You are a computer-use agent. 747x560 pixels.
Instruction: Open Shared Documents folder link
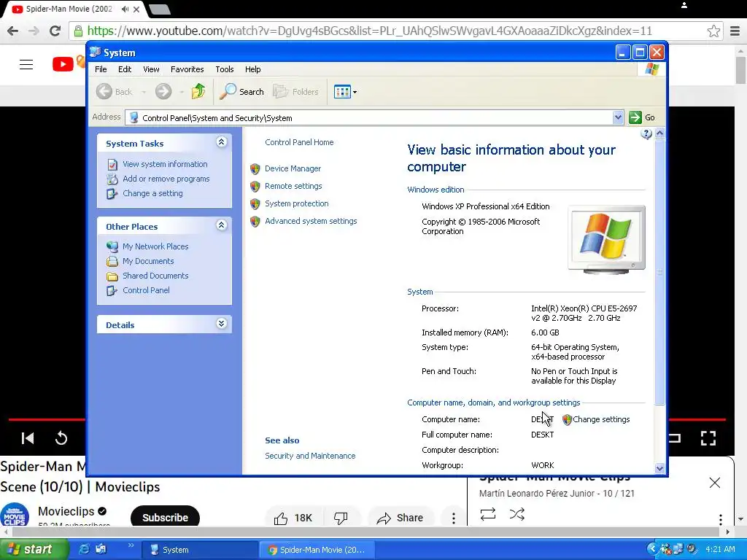click(155, 276)
